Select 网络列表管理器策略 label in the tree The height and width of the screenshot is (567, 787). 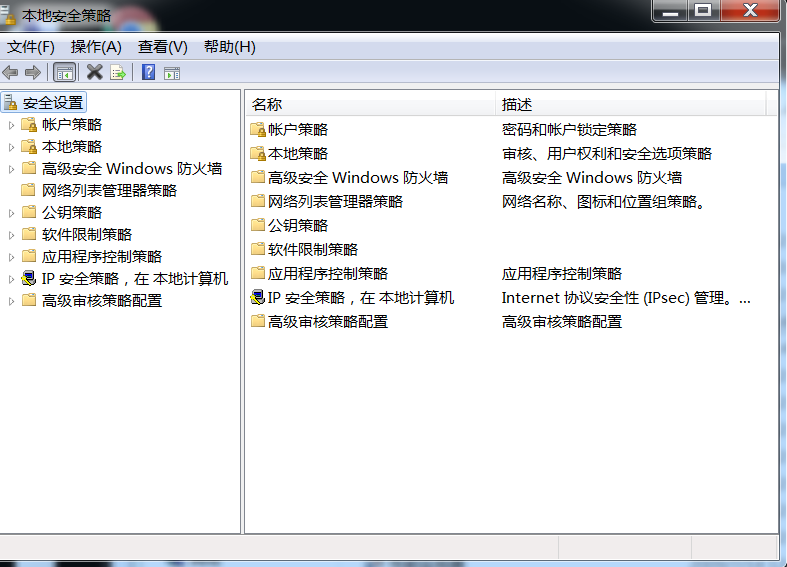[109, 191]
